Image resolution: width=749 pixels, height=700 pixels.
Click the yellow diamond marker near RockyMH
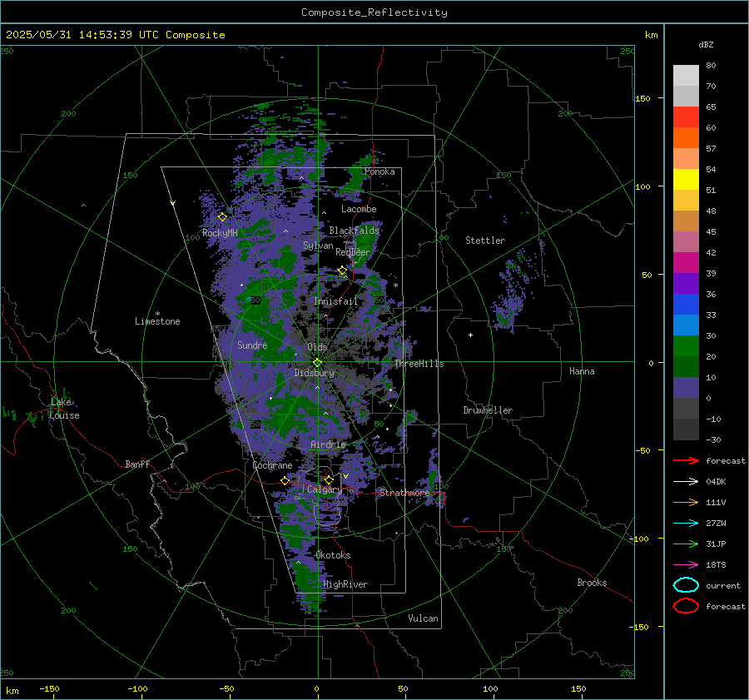tap(222, 217)
